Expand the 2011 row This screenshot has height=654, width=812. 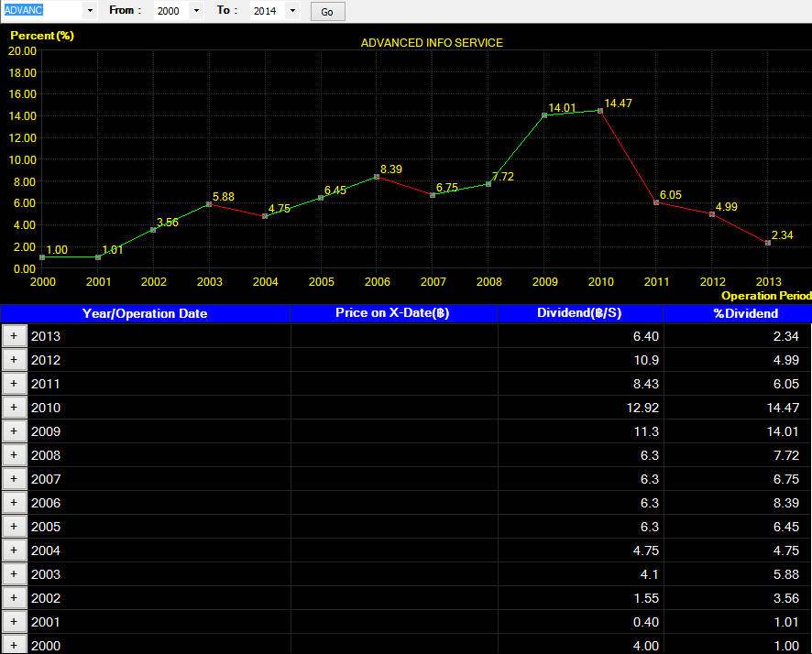tap(14, 384)
